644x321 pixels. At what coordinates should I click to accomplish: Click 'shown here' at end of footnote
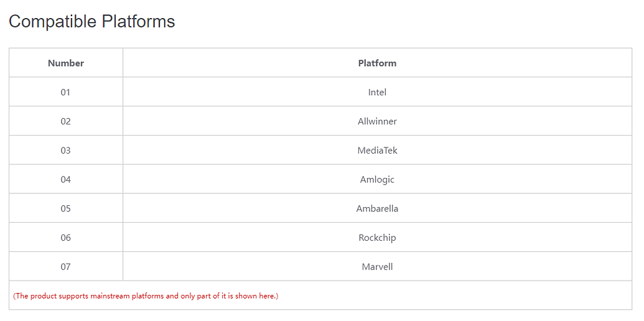[x=255, y=296]
